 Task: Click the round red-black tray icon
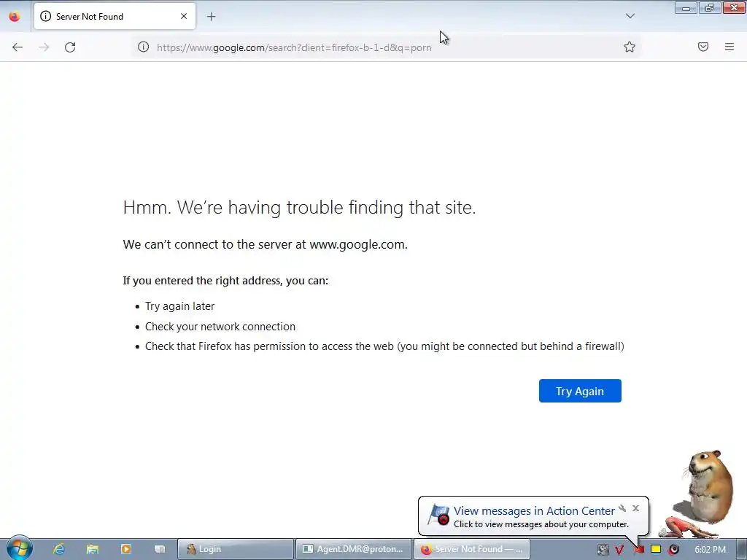pyautogui.click(x=673, y=550)
